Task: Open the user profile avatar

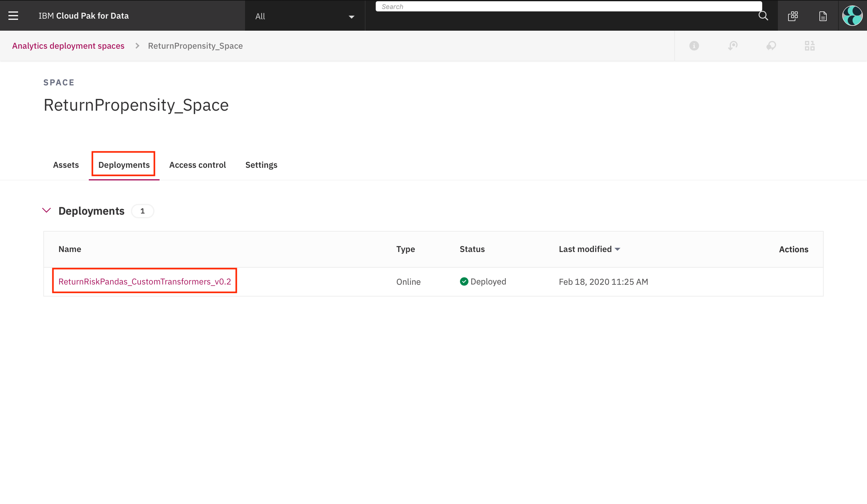Action: pos(852,16)
